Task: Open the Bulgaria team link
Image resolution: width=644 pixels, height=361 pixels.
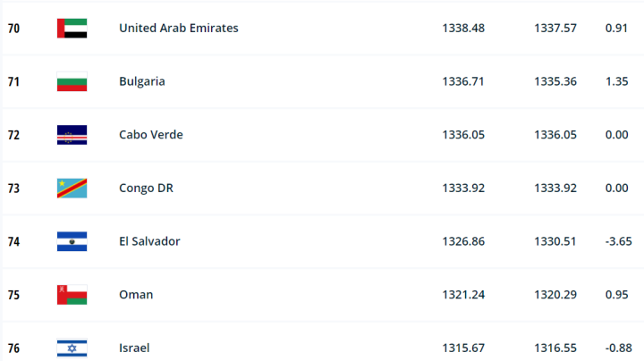Action: (x=142, y=81)
